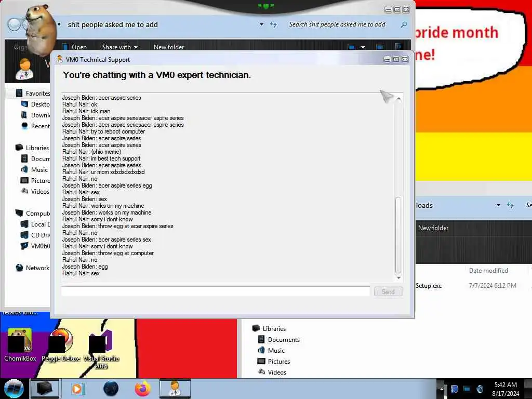Open Music in the front Explorer sidebar
Viewport: 532px width, 399px height.
[35, 170]
